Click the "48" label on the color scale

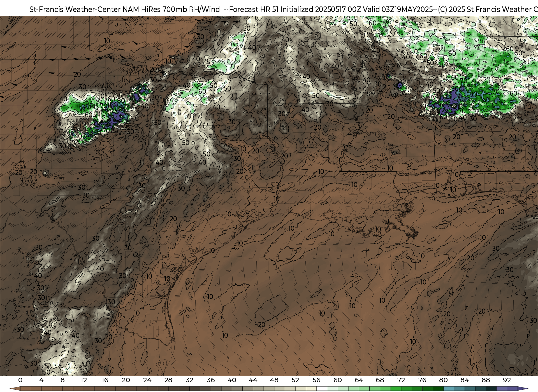pyautogui.click(x=274, y=380)
